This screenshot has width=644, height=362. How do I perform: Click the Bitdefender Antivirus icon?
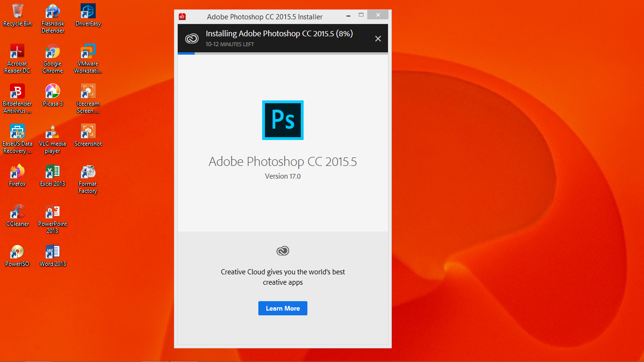(x=17, y=99)
